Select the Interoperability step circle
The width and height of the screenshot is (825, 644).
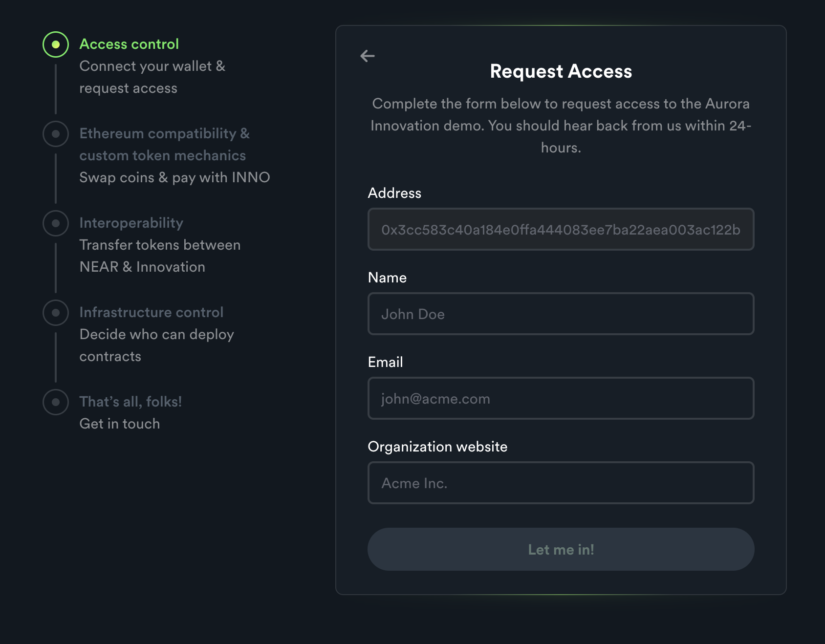click(56, 223)
